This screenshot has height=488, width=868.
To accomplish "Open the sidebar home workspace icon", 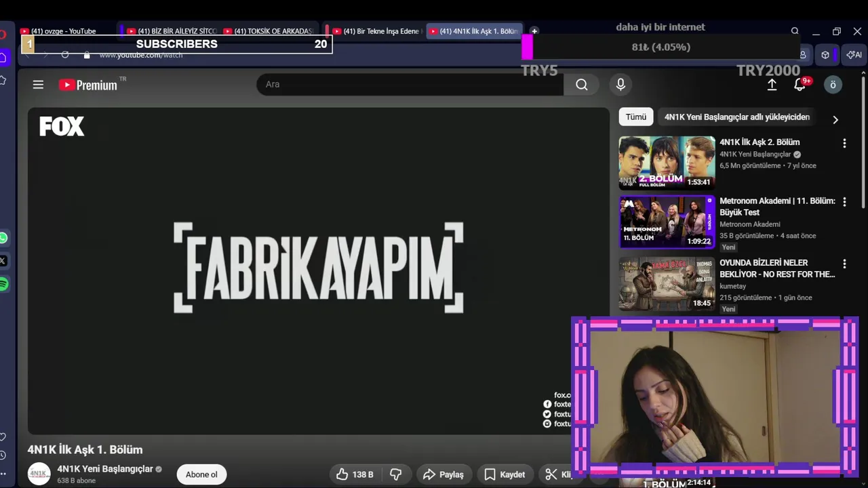I will click(3, 57).
